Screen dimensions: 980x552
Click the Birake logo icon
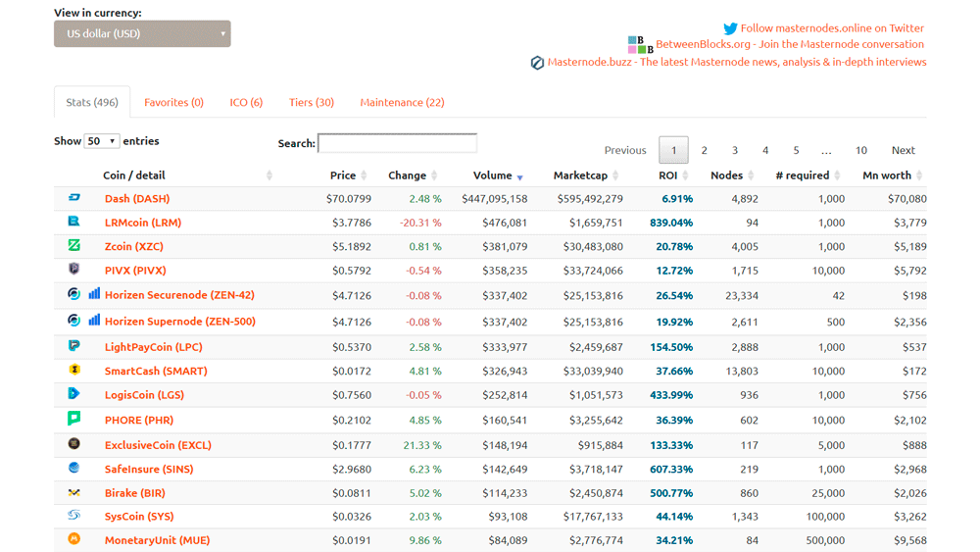[x=73, y=492]
